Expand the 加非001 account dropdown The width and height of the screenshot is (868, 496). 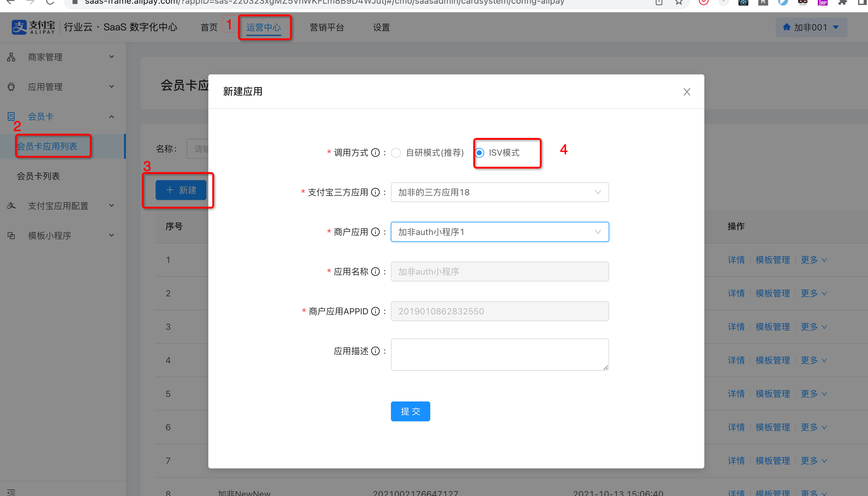[x=836, y=27]
